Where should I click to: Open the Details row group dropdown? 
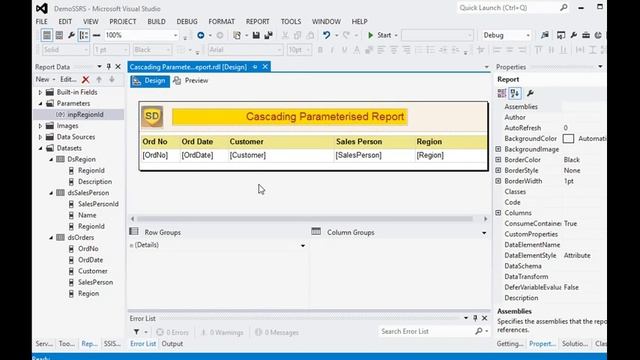tap(303, 246)
